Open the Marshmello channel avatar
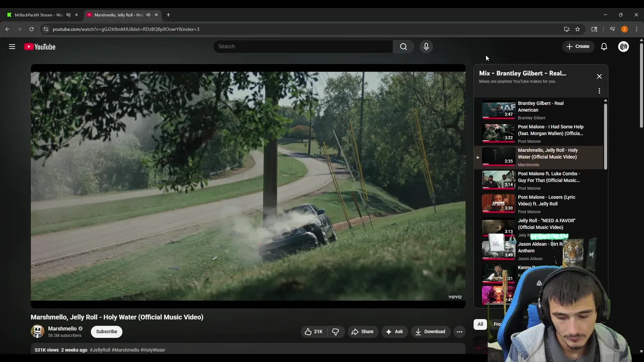Viewport: 644px width, 362px height. pyautogui.click(x=38, y=331)
